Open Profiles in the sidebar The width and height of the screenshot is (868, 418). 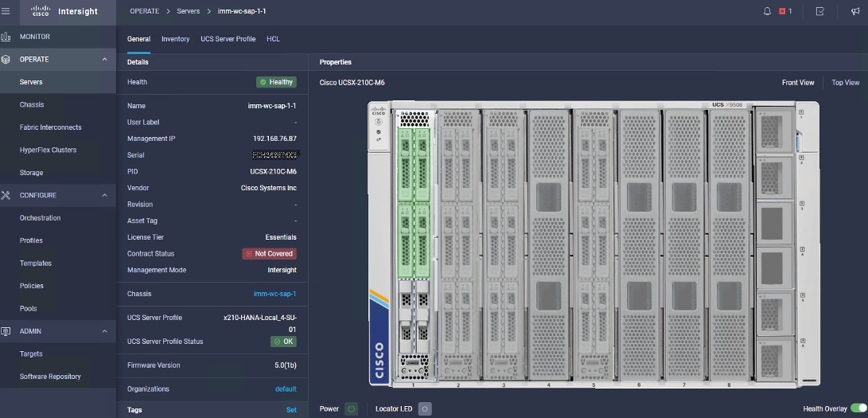point(31,240)
